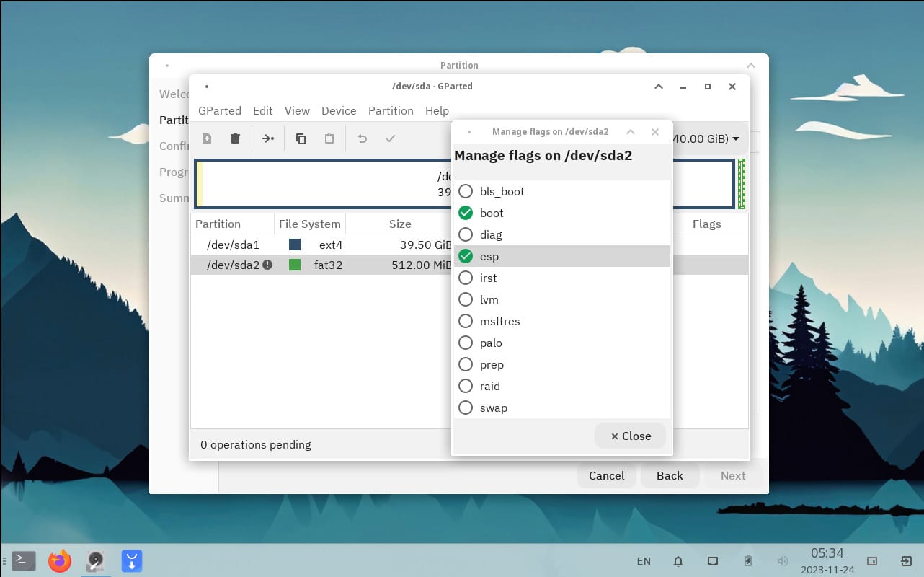Screen dimensions: 924x577
Task: Click the green fat32 color swatch
Action: 296,265
